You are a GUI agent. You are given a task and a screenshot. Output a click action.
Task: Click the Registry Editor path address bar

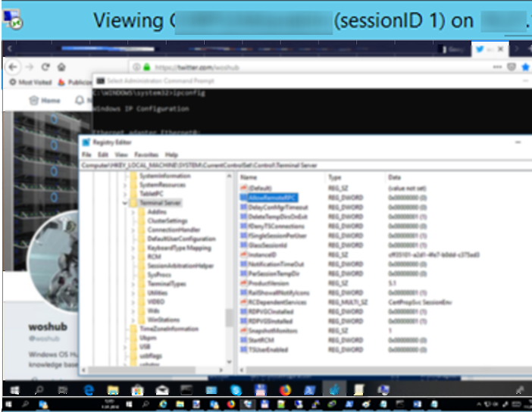click(305, 165)
